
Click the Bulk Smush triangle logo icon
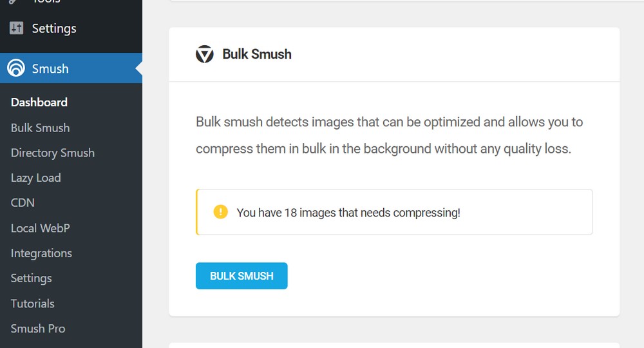pos(205,54)
